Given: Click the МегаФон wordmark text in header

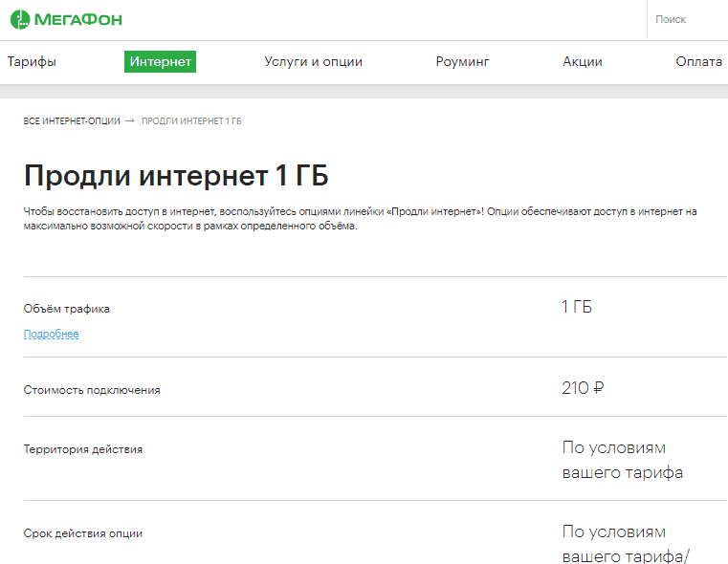Looking at the screenshot, I should click(x=78, y=19).
